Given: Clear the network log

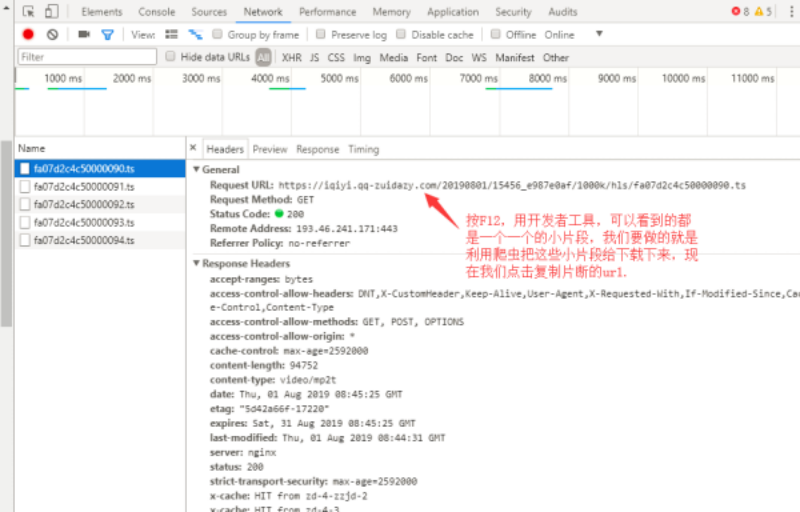Looking at the screenshot, I should click(x=52, y=34).
